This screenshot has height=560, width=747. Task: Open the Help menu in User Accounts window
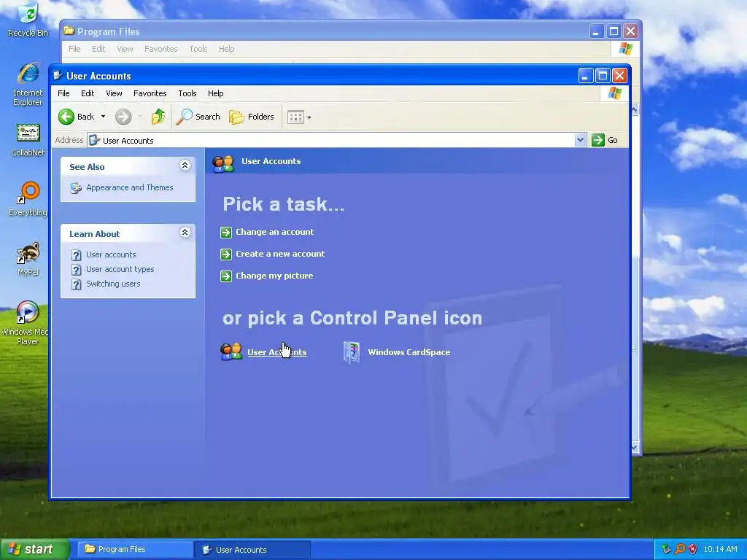coord(215,93)
